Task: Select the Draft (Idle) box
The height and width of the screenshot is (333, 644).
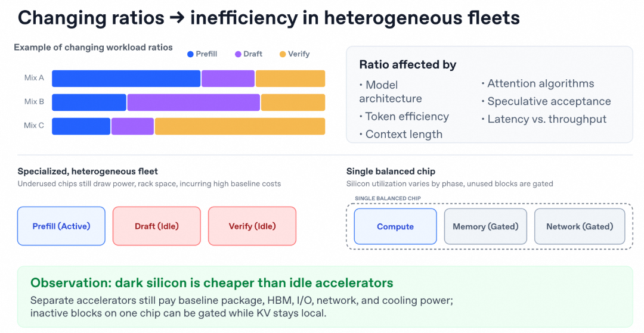Action: coord(156,226)
